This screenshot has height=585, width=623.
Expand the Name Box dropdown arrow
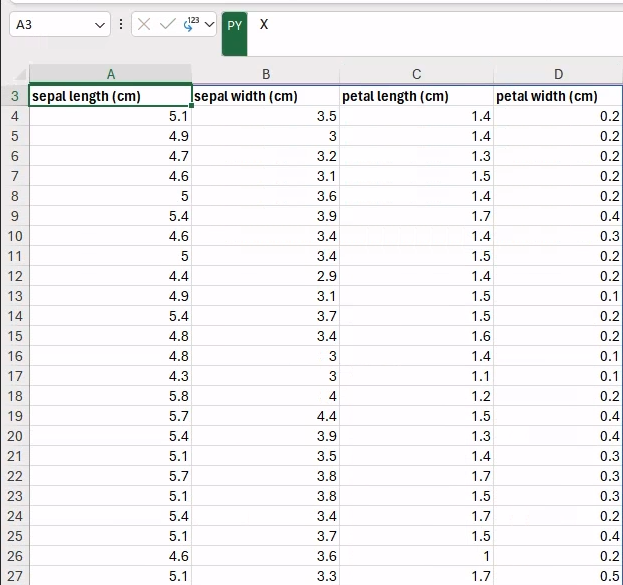[99, 25]
